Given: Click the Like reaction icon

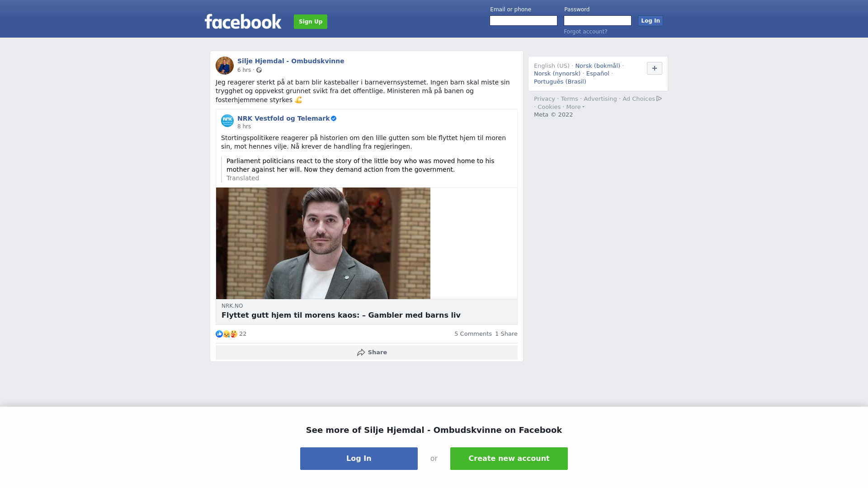Looking at the screenshot, I should 219,334.
